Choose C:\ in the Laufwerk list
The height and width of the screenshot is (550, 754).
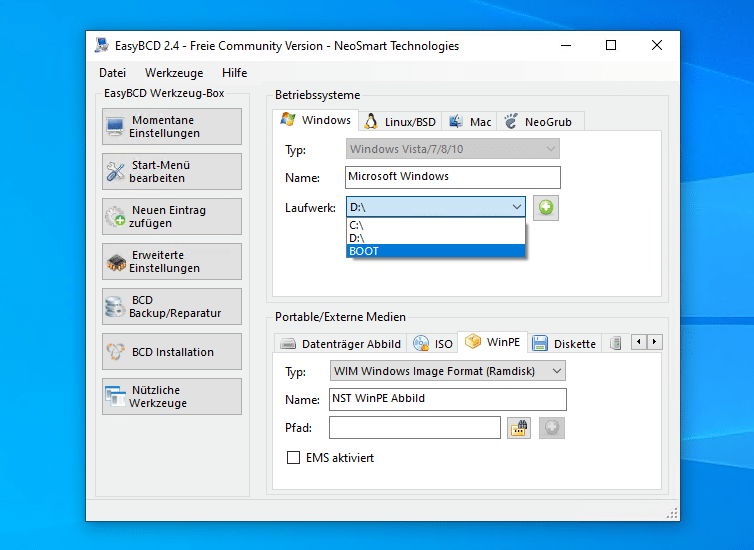[436, 225]
